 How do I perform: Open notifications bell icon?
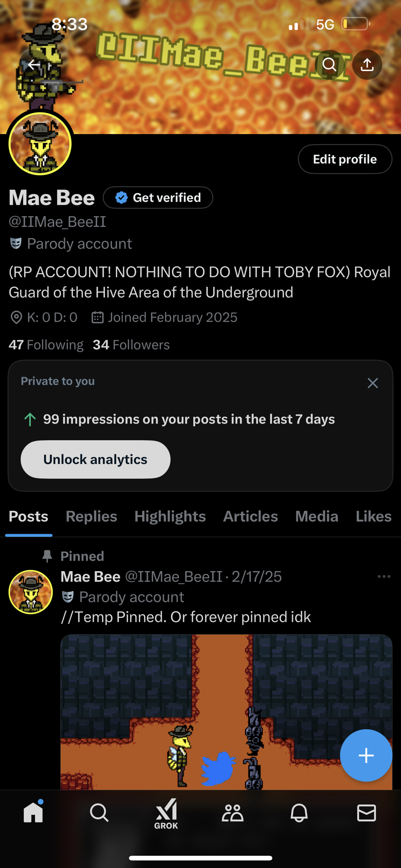(x=299, y=813)
